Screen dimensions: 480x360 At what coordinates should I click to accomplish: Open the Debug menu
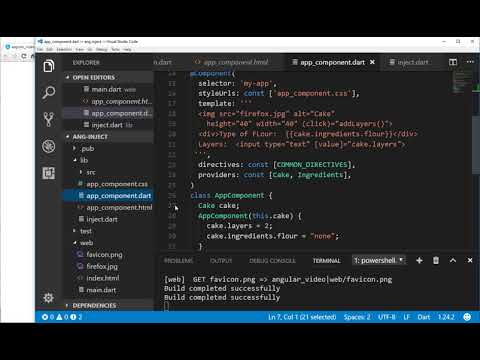pyautogui.click(x=102, y=49)
